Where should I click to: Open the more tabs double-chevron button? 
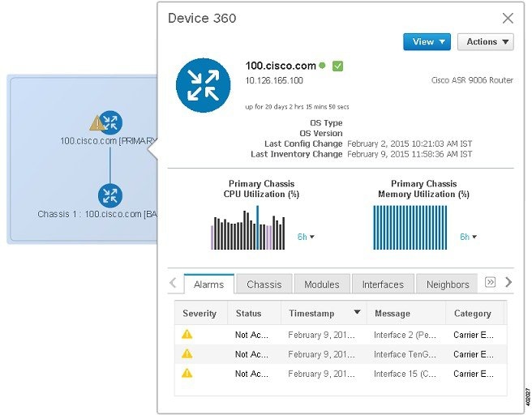(491, 282)
